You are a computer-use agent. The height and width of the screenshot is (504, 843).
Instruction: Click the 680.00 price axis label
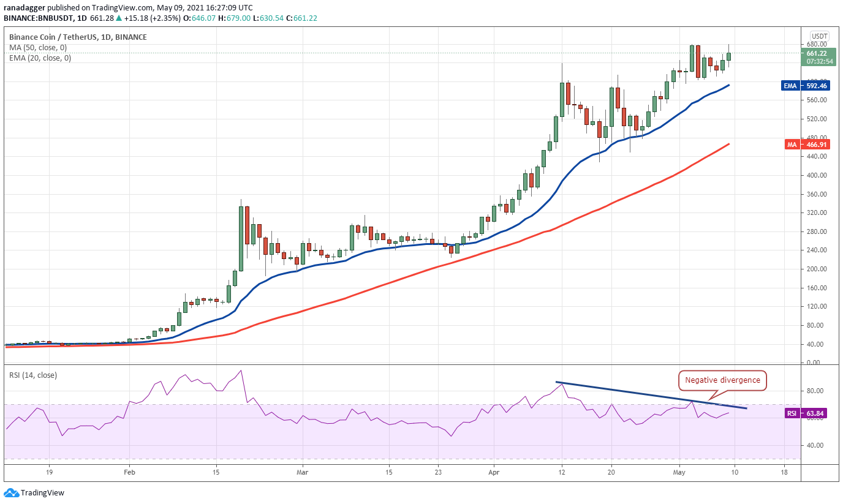[x=817, y=44]
